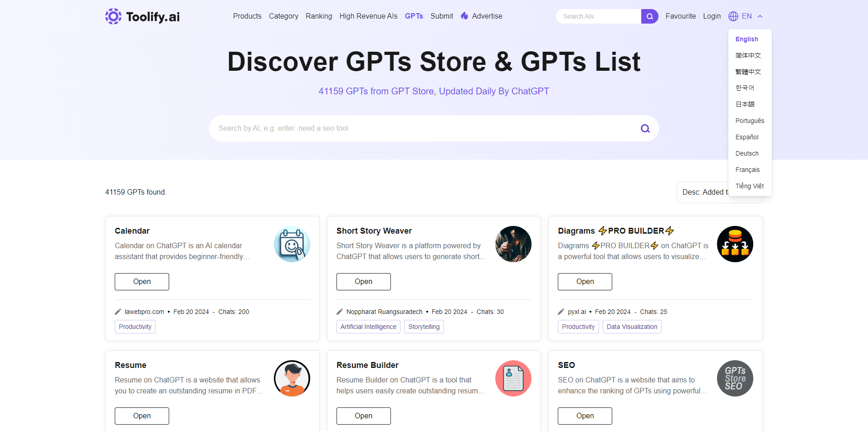Click the Login link
Image resolution: width=868 pixels, height=431 pixels.
click(712, 16)
